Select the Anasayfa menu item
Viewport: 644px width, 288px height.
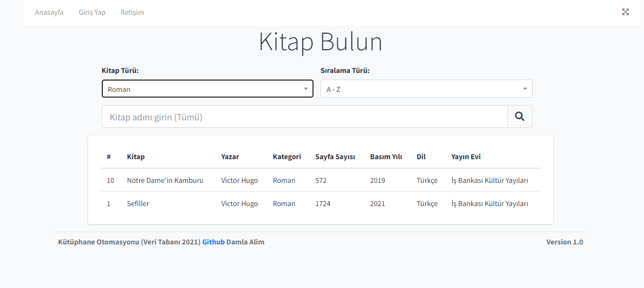click(49, 12)
